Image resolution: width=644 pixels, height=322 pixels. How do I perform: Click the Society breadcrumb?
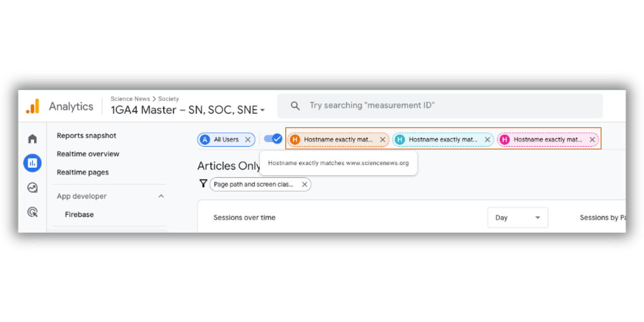coord(169,99)
